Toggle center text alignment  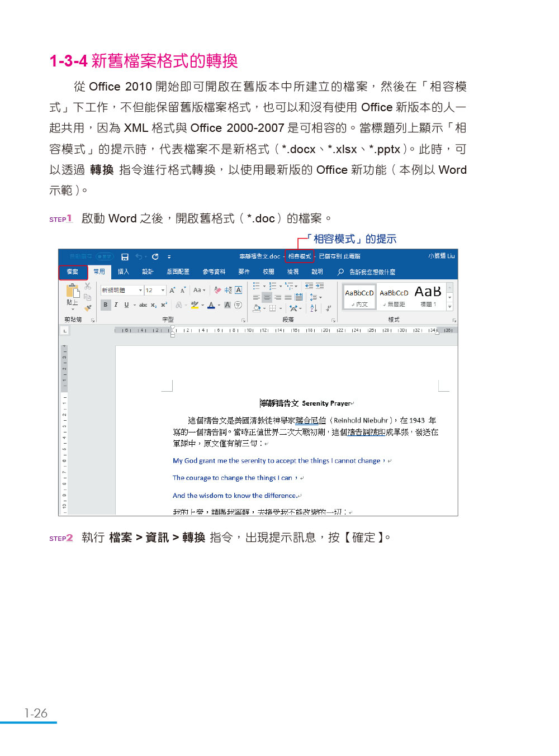coord(267,297)
